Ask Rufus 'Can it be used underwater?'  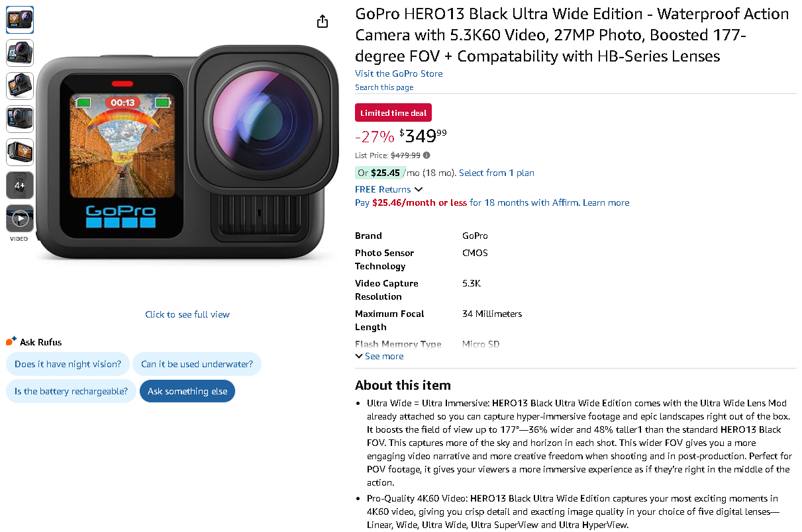tap(197, 364)
